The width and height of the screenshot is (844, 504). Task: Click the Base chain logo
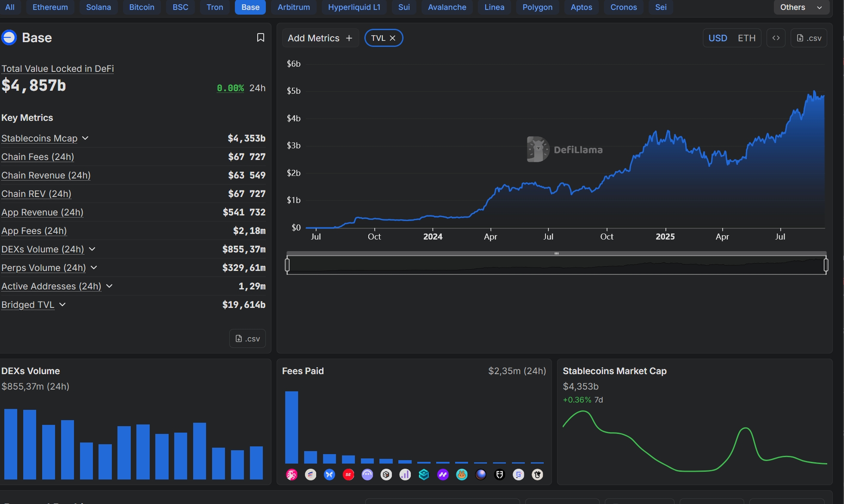click(x=9, y=38)
